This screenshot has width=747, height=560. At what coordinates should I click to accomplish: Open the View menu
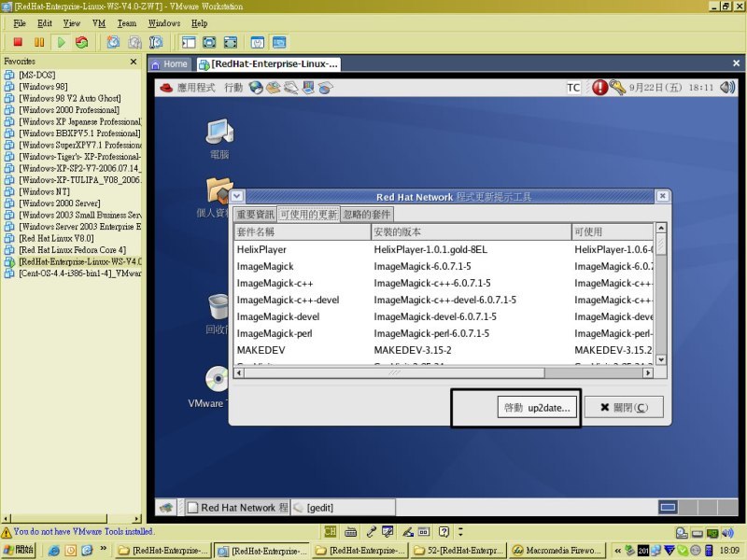pyautogui.click(x=72, y=22)
